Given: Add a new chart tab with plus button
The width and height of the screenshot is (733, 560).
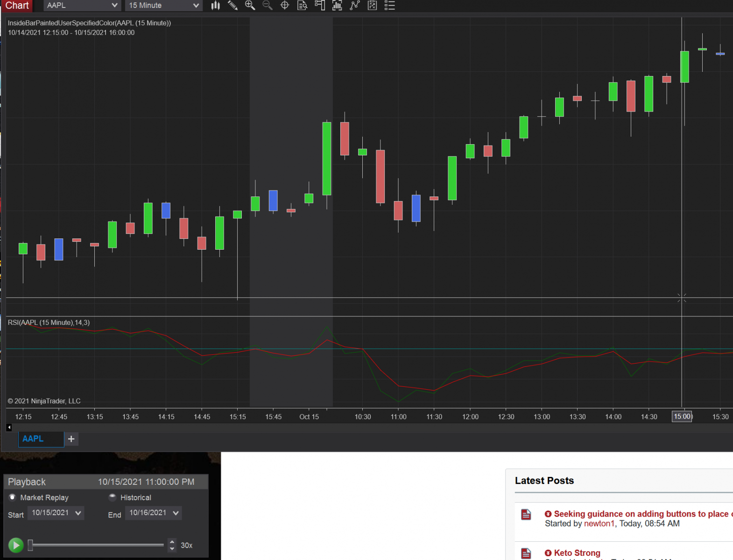Looking at the screenshot, I should click(71, 439).
